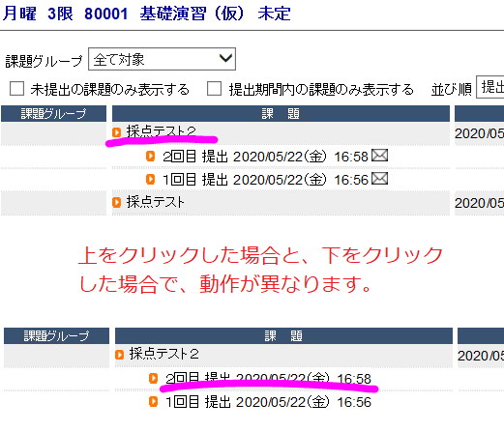This screenshot has width=504, height=432.
Task: Open the underlined 採点テスト2 assignment link
Action: coord(161,131)
